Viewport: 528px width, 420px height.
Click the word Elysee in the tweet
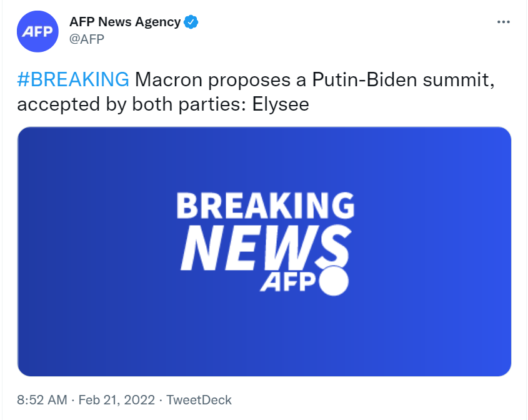click(x=281, y=104)
